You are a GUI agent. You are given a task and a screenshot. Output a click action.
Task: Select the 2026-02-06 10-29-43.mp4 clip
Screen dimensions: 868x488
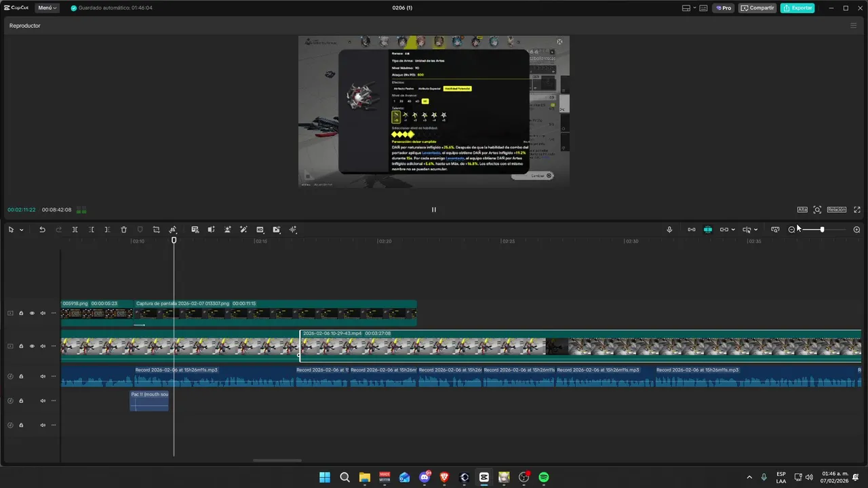click(x=580, y=346)
